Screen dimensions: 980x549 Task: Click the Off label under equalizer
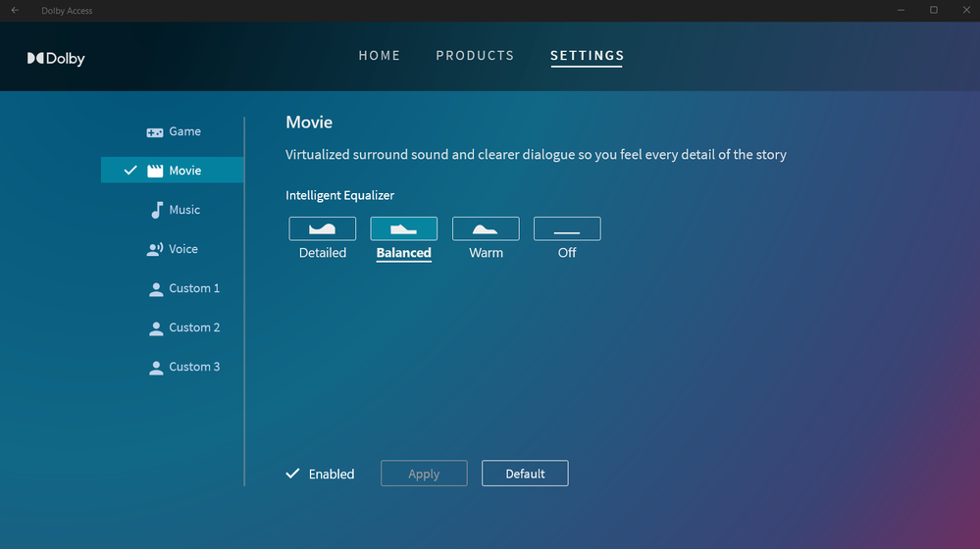567,252
